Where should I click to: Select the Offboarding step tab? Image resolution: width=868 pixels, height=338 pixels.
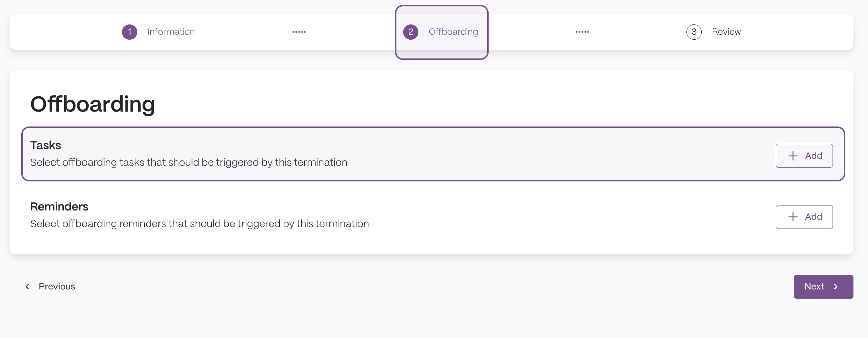click(441, 32)
